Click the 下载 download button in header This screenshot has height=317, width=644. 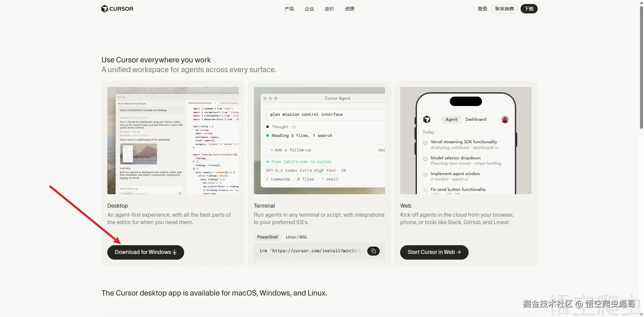pyautogui.click(x=529, y=9)
